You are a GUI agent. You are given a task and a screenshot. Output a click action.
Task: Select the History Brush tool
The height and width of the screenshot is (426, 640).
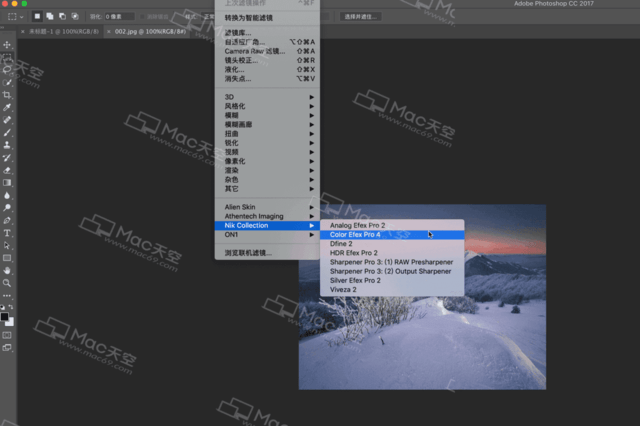pyautogui.click(x=7, y=158)
